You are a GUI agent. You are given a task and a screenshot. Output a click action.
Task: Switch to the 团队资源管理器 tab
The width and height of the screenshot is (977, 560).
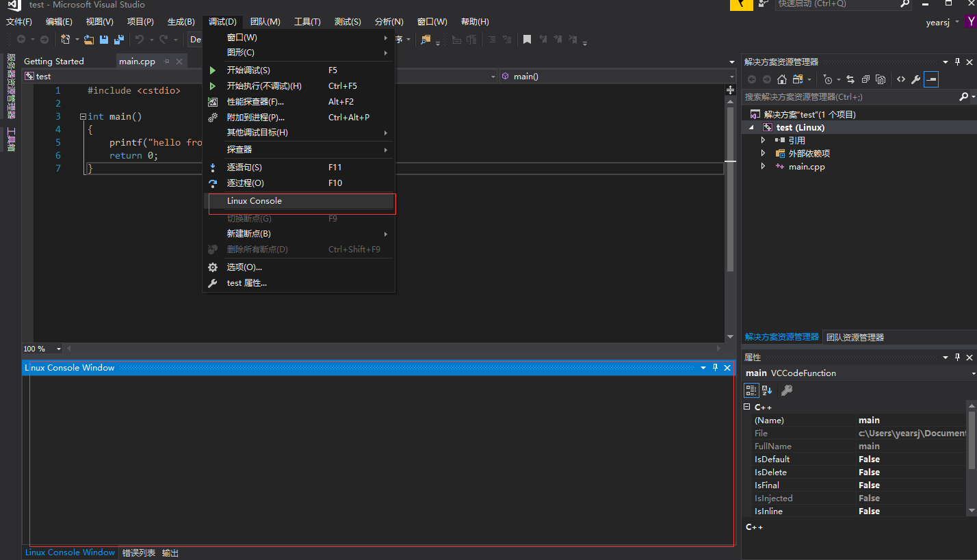855,337
